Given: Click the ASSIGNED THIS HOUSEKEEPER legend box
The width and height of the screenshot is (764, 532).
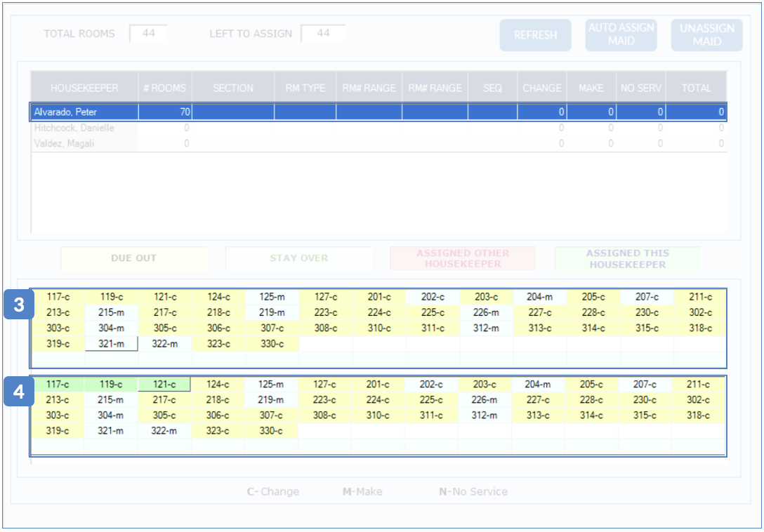Looking at the screenshot, I should coord(627,258).
